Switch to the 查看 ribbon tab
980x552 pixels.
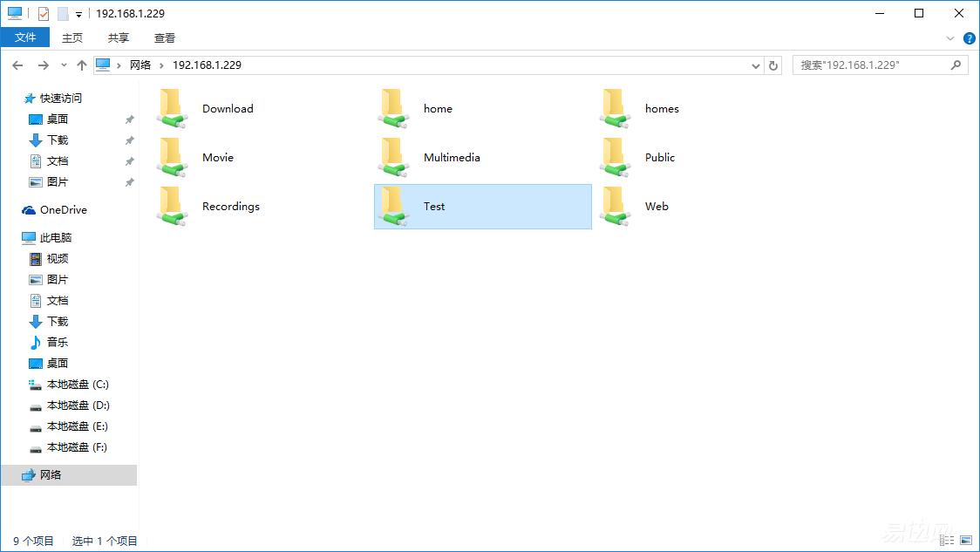[165, 37]
